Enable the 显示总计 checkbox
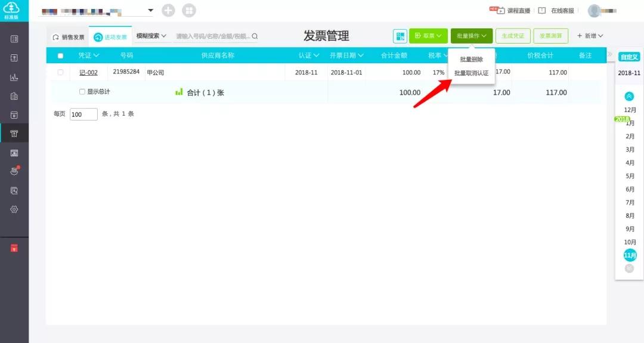Screen dimensions: 644x343 [x=82, y=92]
